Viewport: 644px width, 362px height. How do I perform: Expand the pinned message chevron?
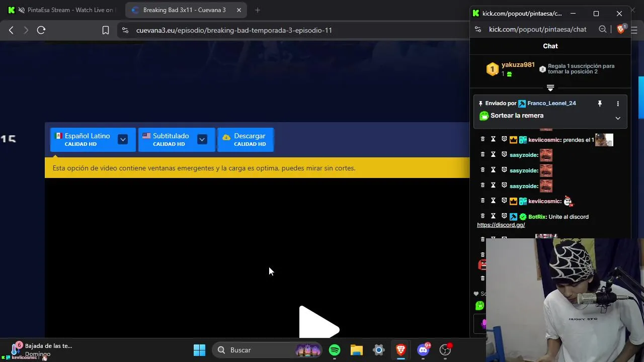618,118
